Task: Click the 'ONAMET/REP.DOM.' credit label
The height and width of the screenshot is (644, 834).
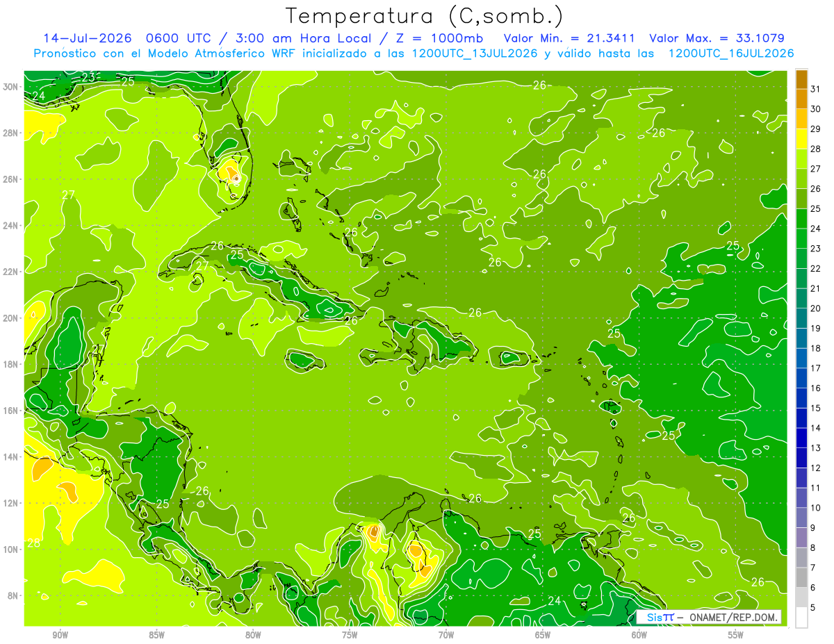Action: click(733, 617)
